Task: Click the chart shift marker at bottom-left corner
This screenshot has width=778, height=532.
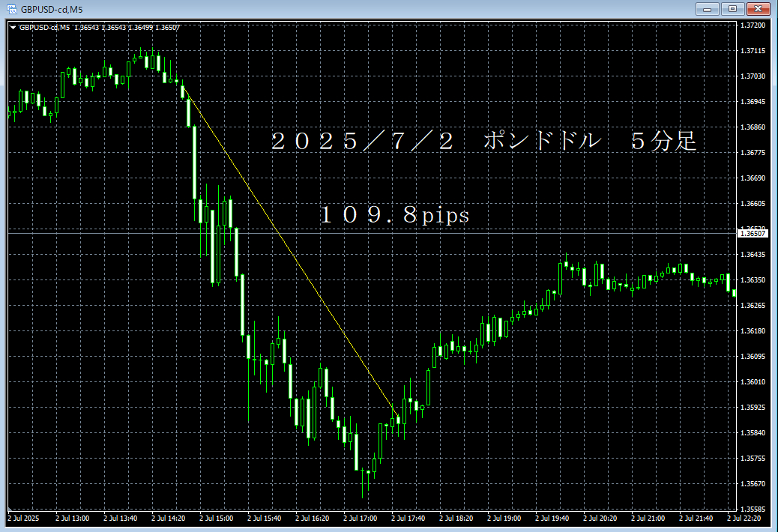Action: [10, 509]
